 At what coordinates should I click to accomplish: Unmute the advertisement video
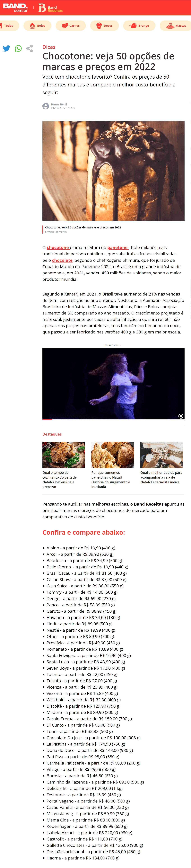pyautogui.click(x=181, y=416)
